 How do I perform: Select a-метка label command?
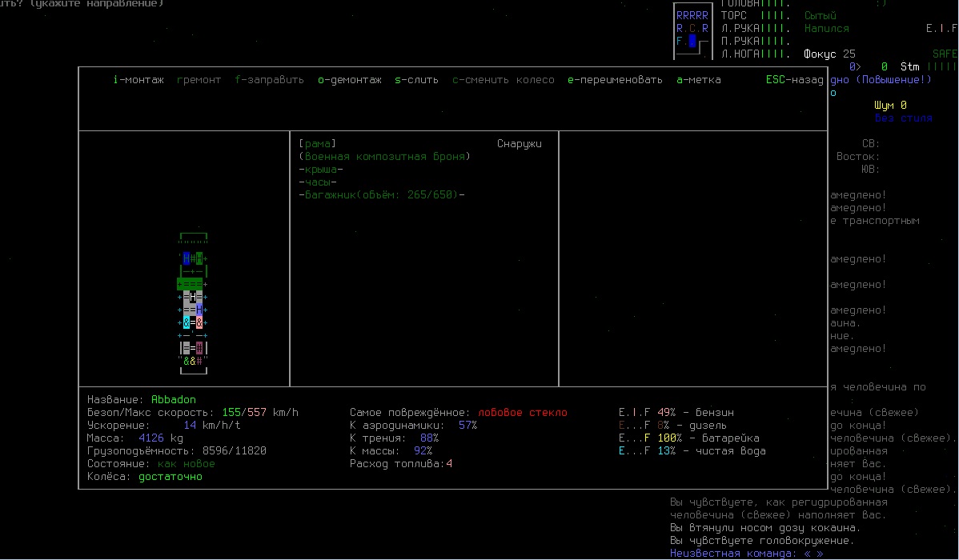(699, 80)
